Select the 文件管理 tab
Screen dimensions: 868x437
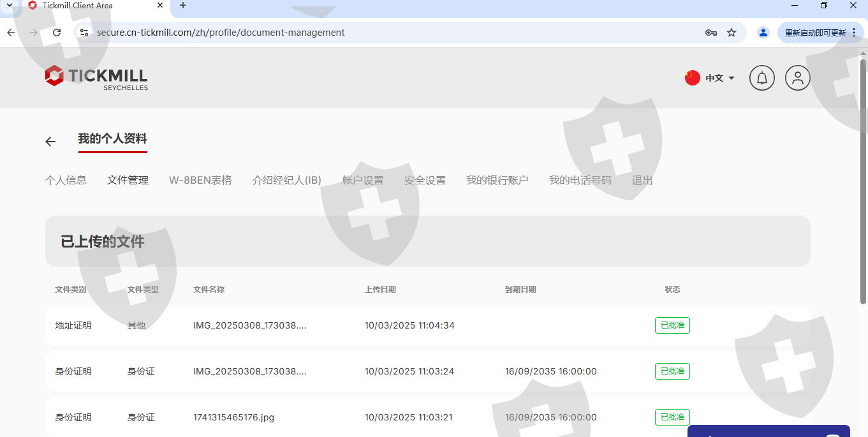pos(128,181)
